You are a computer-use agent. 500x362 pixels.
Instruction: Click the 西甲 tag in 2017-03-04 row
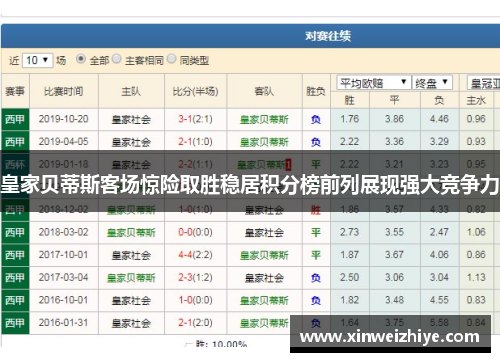(x=15, y=278)
